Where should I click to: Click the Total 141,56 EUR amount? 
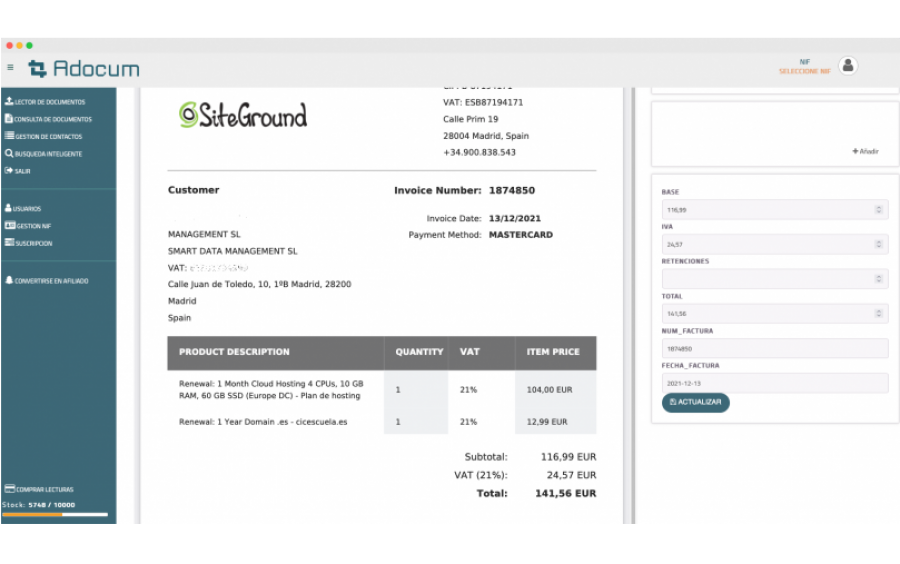pos(565,493)
